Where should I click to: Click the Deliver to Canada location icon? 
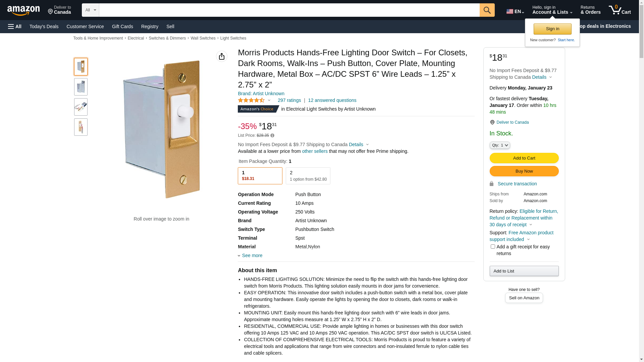point(492,122)
